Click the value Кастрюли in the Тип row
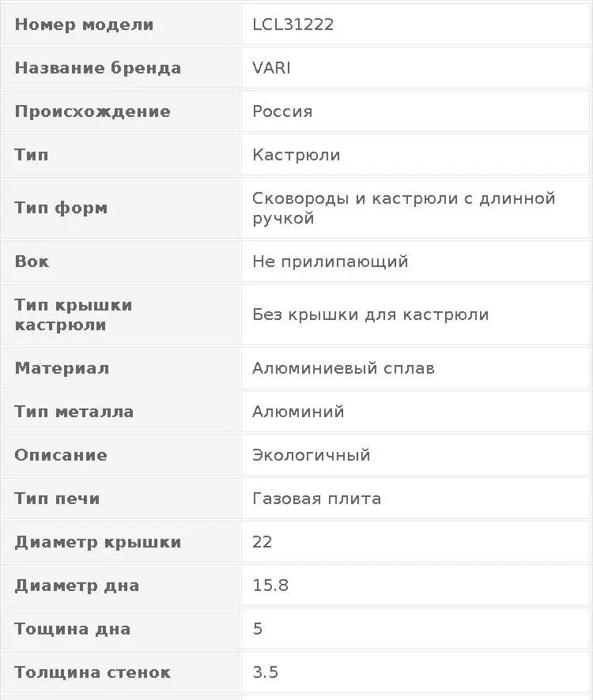This screenshot has height=700, width=593. click(296, 155)
